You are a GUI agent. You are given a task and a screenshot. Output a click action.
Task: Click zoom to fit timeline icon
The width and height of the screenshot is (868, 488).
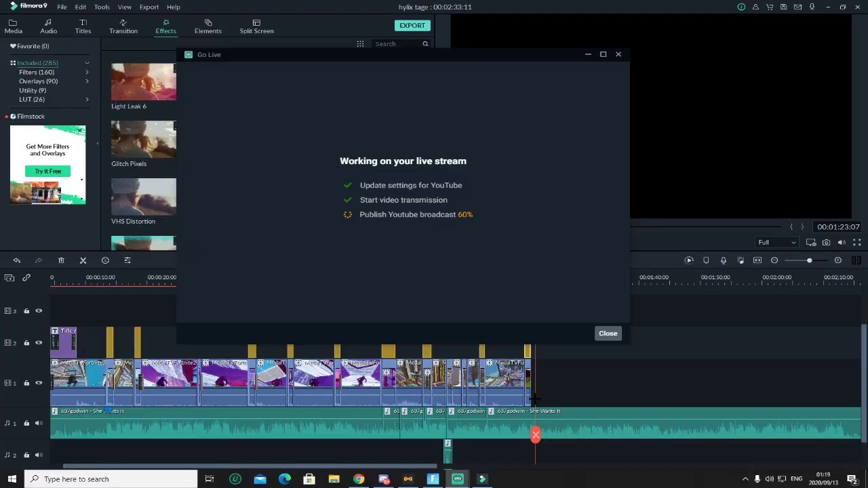(757, 260)
